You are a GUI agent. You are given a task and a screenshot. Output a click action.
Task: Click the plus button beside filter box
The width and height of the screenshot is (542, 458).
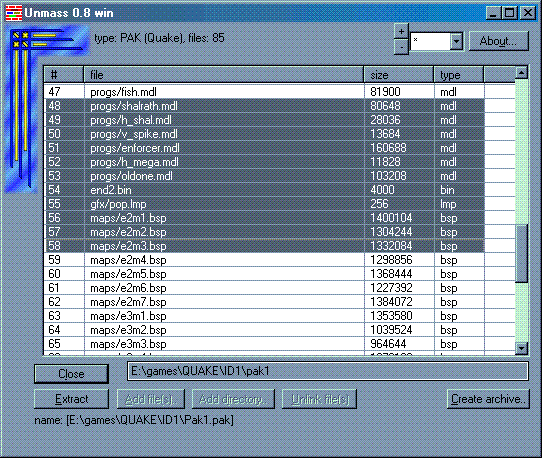click(x=401, y=32)
